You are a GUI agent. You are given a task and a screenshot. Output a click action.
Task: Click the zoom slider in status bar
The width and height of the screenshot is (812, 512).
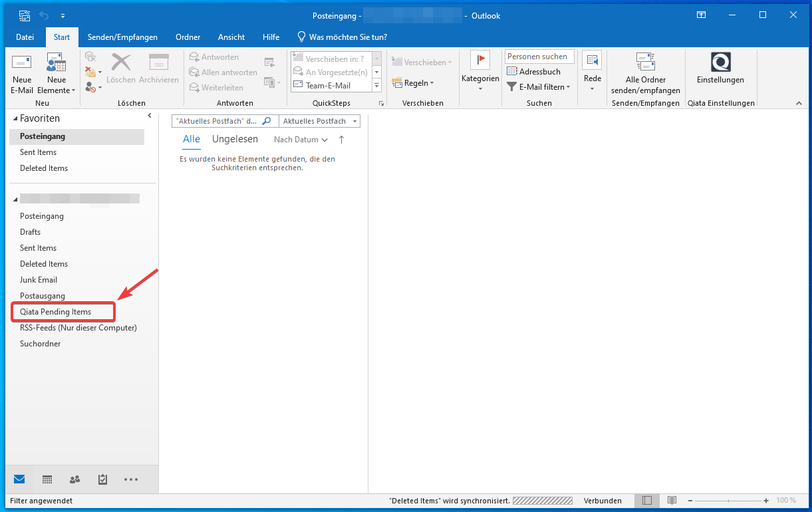728,501
